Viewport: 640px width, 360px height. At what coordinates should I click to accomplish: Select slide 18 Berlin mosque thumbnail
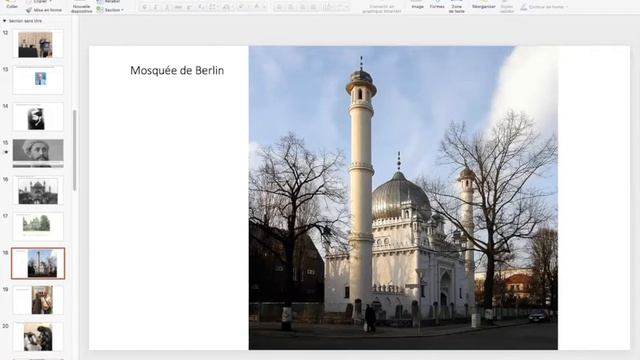point(38,263)
